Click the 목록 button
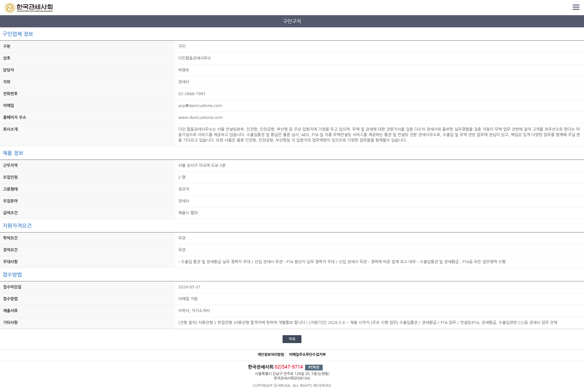584x392 pixels. coord(292,339)
